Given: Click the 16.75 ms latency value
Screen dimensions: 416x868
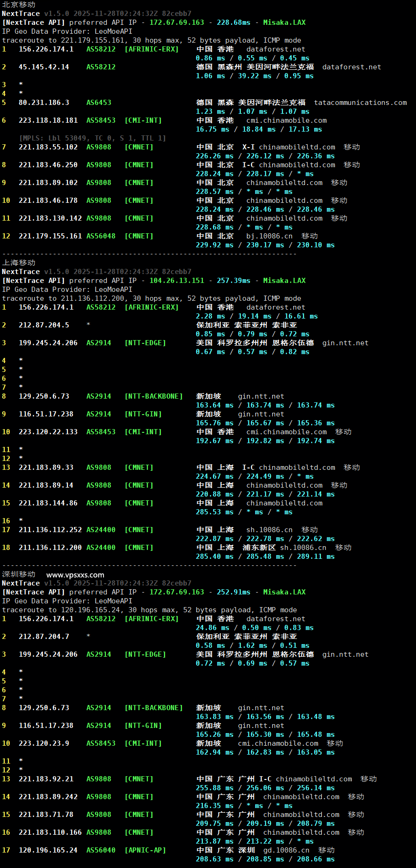Looking at the screenshot, I should pyautogui.click(x=212, y=129).
